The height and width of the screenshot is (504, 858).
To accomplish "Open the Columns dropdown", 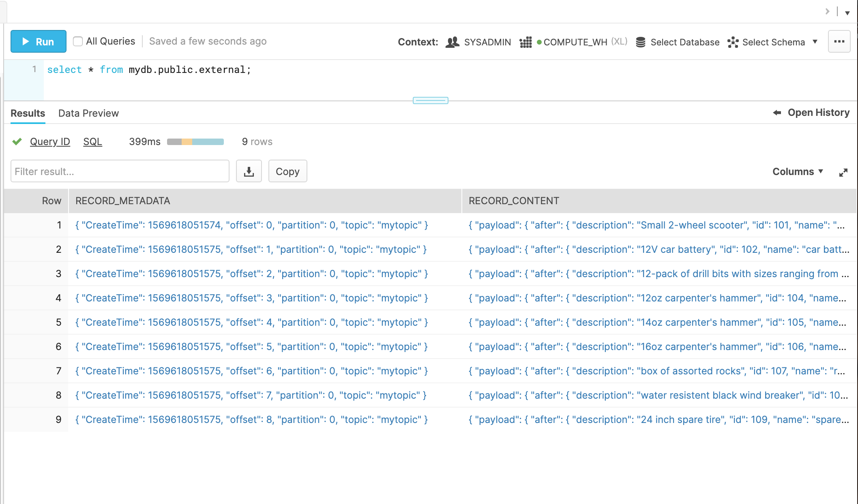I will 798,171.
